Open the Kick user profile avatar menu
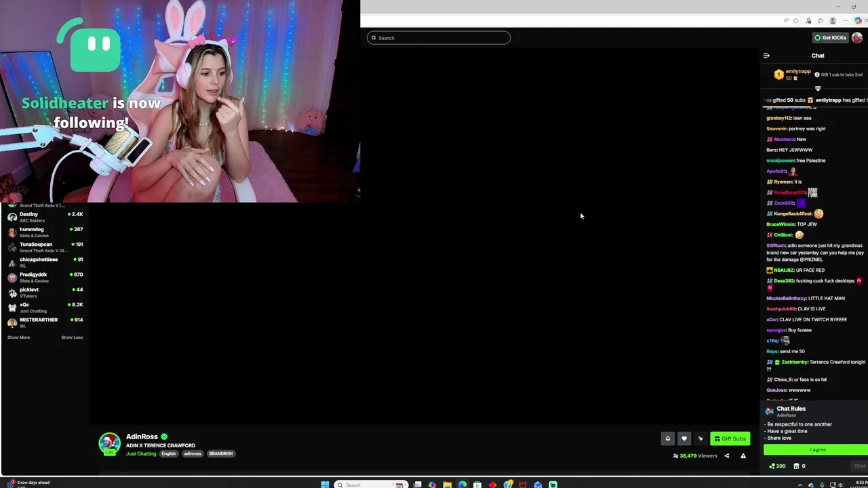868x488 pixels. [857, 38]
